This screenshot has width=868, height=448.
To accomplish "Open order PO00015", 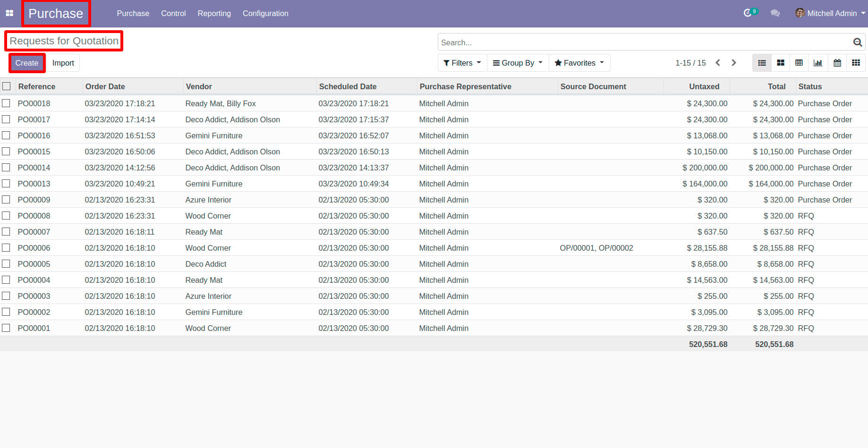I will (x=34, y=152).
